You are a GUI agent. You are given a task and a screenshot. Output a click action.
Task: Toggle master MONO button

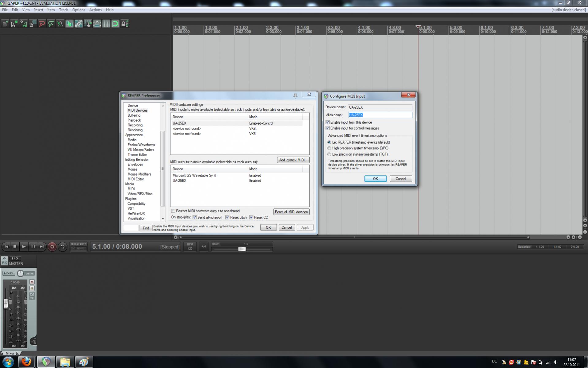coord(9,273)
